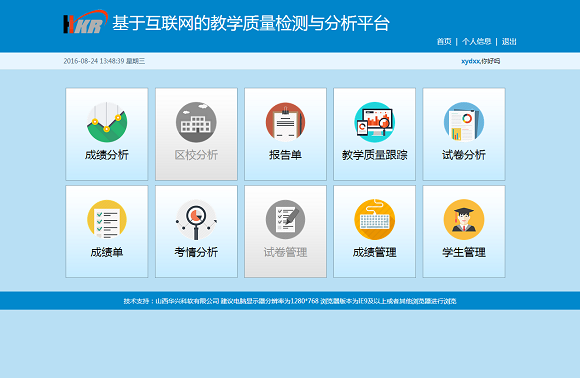Click the 教学质量跟踪 tile label
This screenshot has width=580, height=378.
pos(374,155)
